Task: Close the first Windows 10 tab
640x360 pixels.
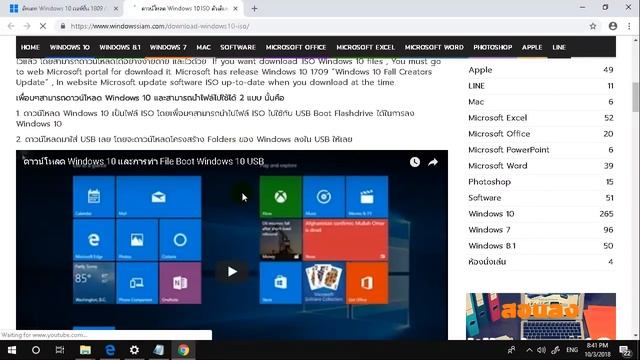Action: [x=116, y=8]
